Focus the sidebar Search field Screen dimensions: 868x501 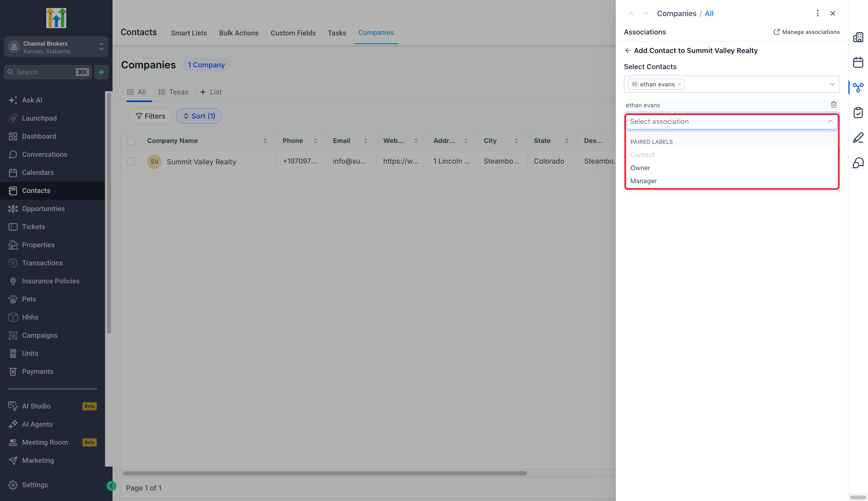coord(48,72)
